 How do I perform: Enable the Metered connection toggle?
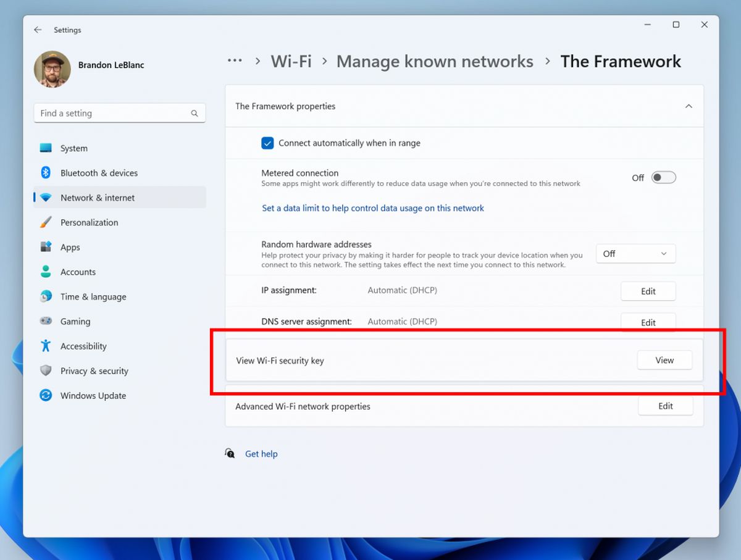tap(663, 177)
